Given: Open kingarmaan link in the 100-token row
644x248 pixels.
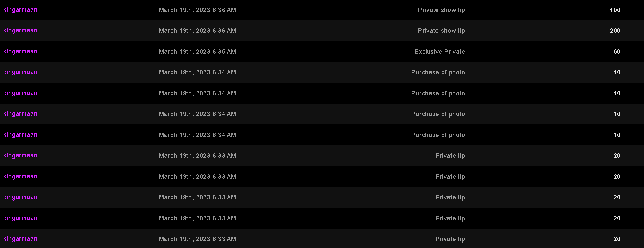Looking at the screenshot, I should click(20, 10).
